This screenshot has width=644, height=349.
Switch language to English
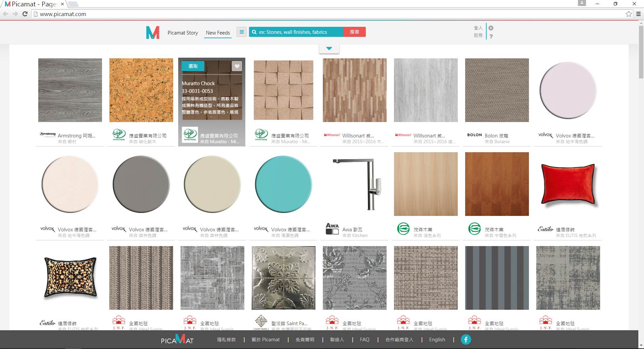point(437,340)
